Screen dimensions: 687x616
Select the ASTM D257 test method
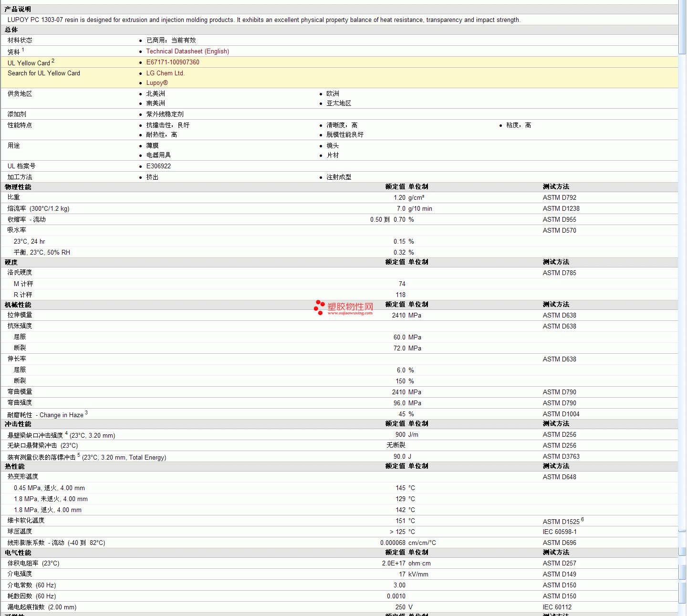tap(559, 563)
